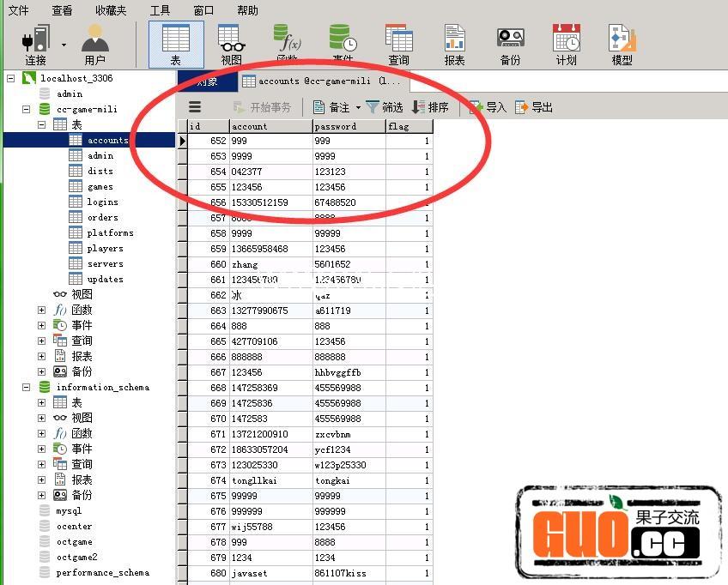
Task: Select the account cell containing javaset
Action: coord(270,574)
